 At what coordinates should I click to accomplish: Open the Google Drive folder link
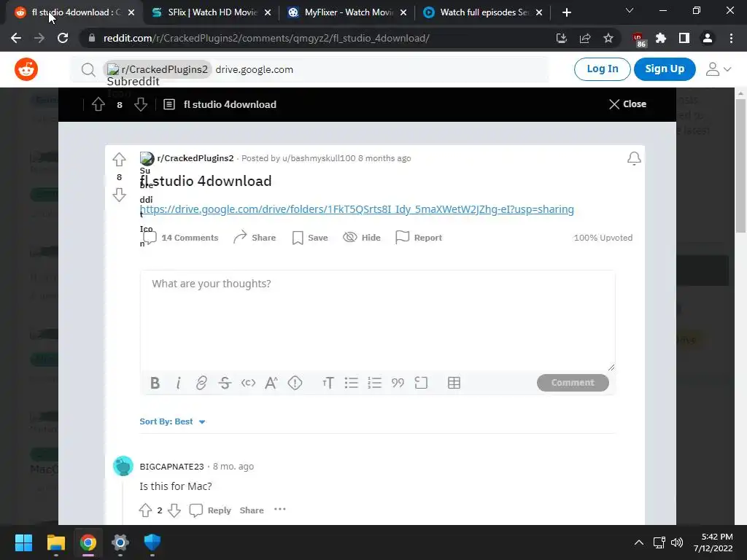tap(357, 209)
